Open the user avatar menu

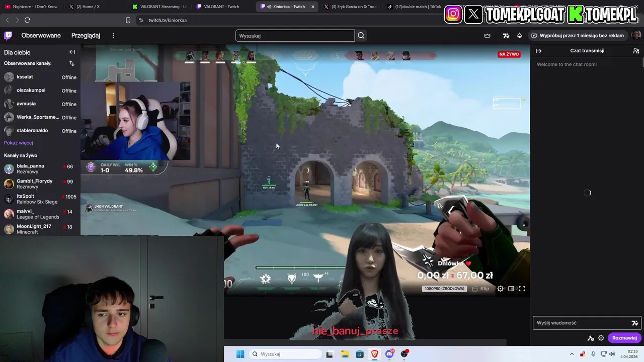click(636, 35)
